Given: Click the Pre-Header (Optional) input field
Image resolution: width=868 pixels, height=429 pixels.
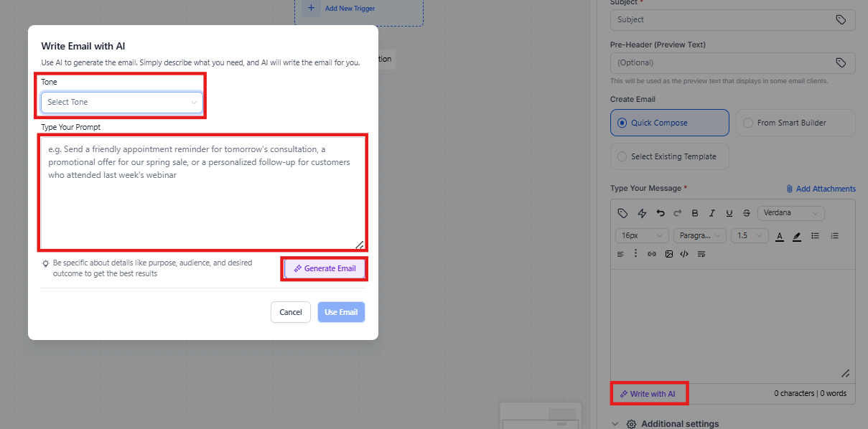Looking at the screenshot, I should tap(732, 62).
